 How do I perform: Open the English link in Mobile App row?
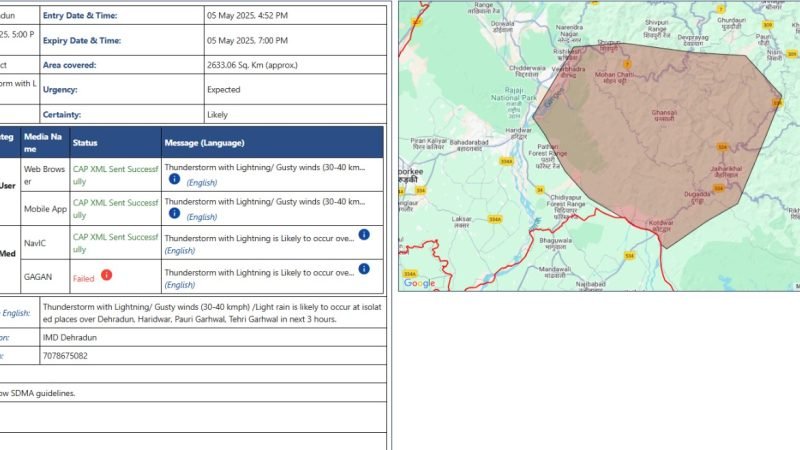[x=202, y=217]
